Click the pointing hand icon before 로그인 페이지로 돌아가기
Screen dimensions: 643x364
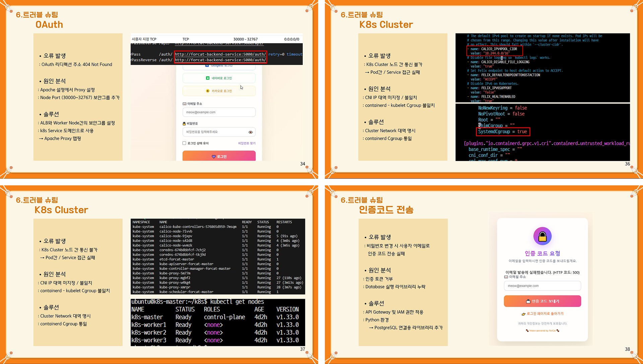523,314
